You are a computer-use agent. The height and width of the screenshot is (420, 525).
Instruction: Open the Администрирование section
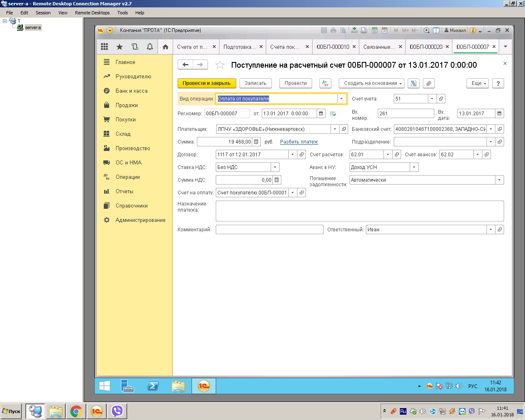(140, 220)
